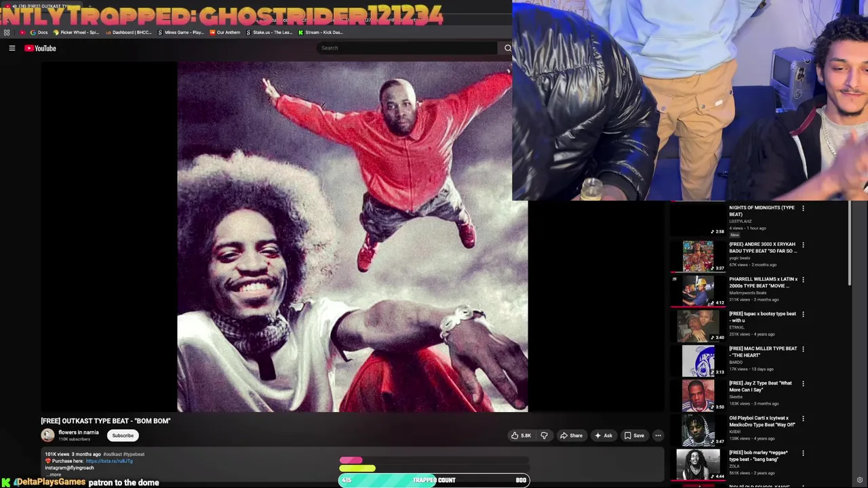Open menu for PHARRELL WILLIAMS x LATIN video
868x488 pixels.
pos(803,279)
